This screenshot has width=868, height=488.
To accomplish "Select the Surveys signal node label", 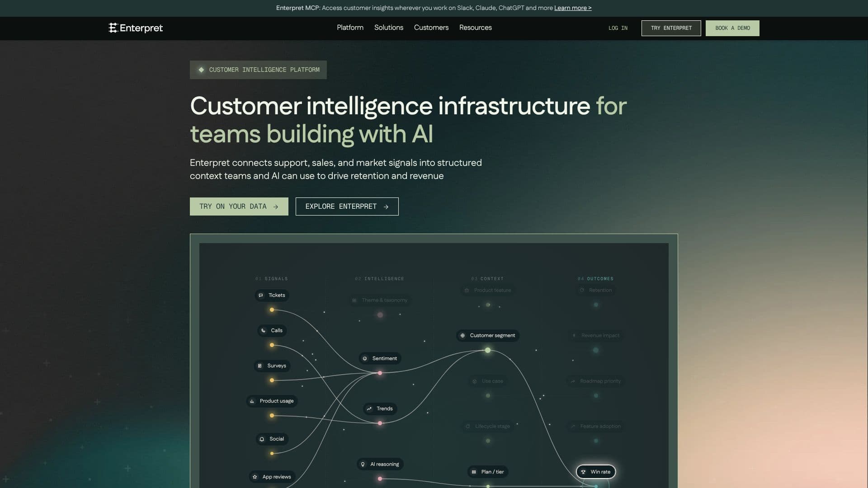I will [x=272, y=366].
